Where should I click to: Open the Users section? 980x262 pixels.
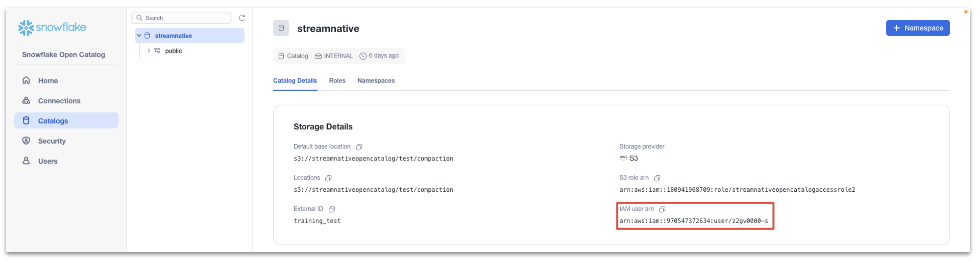[x=47, y=161]
